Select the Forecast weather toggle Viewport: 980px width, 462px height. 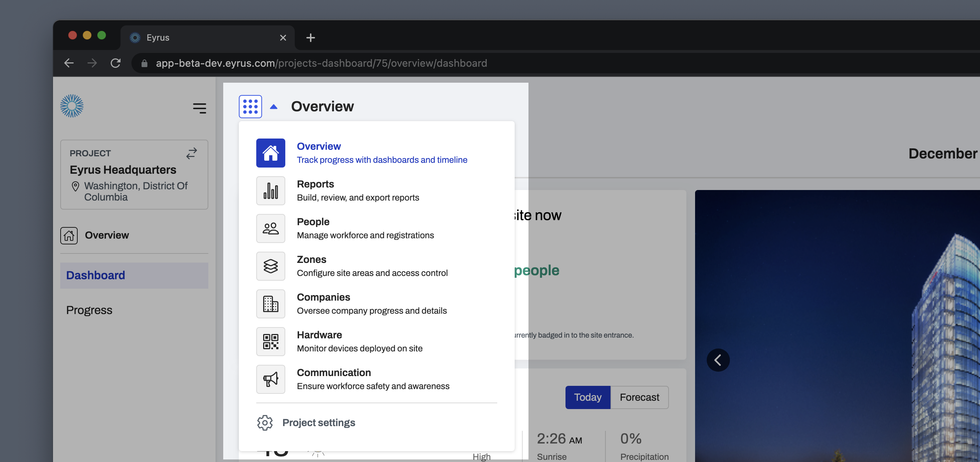pos(639,397)
